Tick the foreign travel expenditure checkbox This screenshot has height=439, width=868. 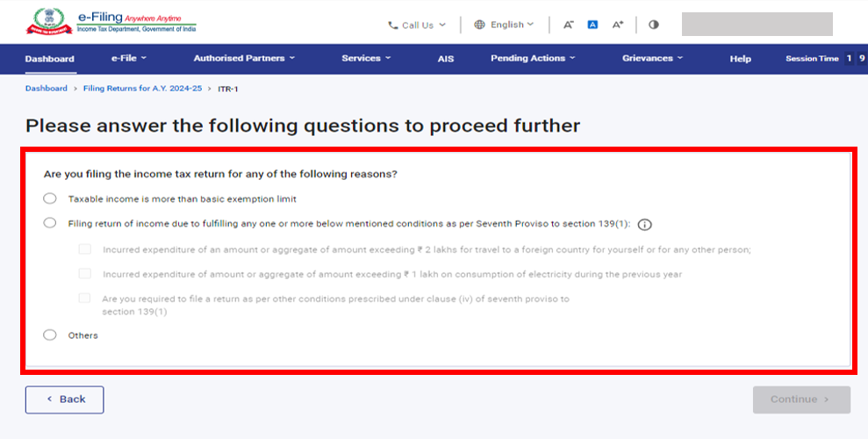click(85, 249)
